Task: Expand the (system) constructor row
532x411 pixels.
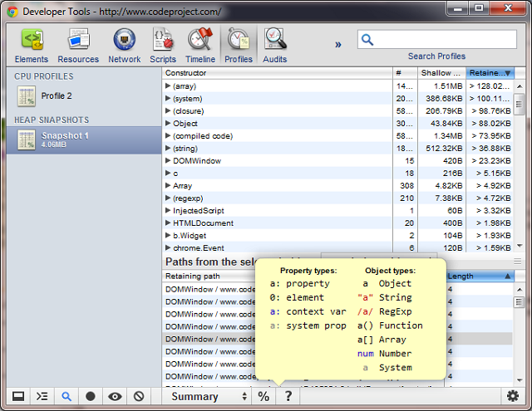Action: pyautogui.click(x=168, y=99)
